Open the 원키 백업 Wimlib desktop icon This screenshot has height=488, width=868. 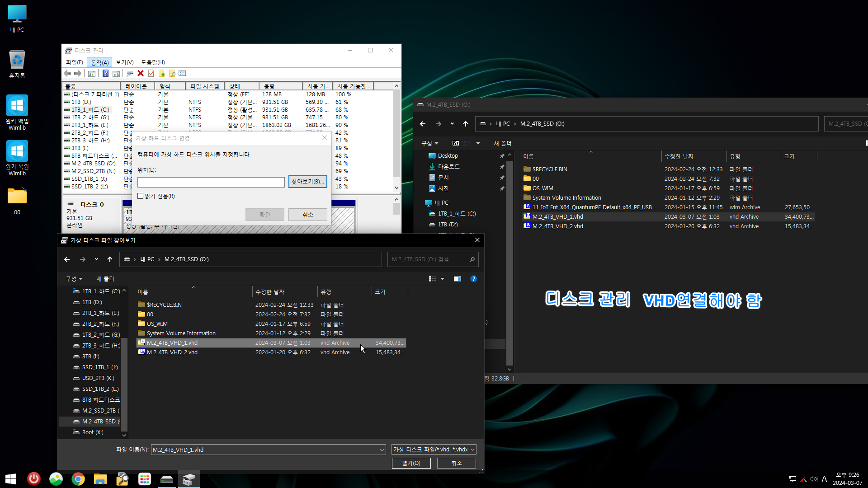[x=17, y=113]
